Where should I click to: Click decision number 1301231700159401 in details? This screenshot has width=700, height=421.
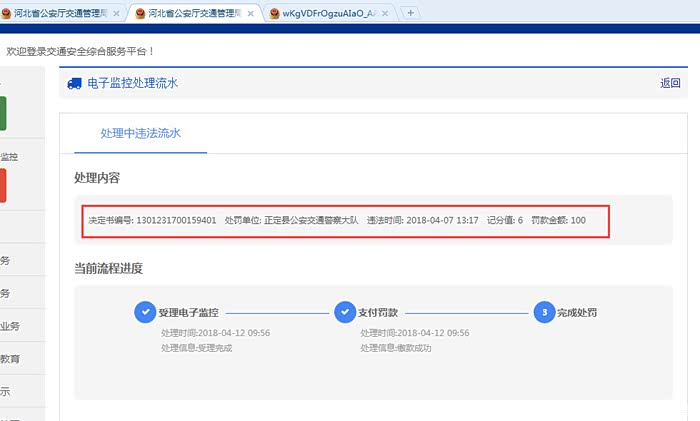(x=176, y=220)
